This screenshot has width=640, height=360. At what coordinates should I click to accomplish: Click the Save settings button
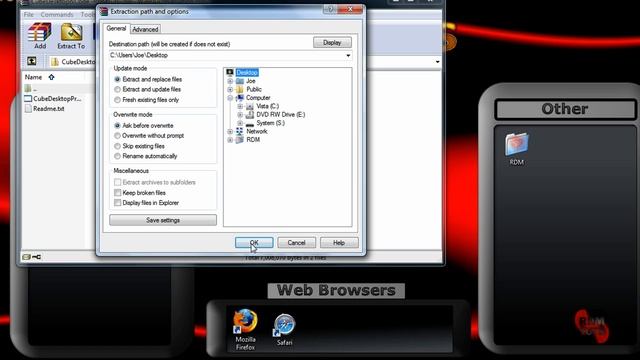[163, 220]
